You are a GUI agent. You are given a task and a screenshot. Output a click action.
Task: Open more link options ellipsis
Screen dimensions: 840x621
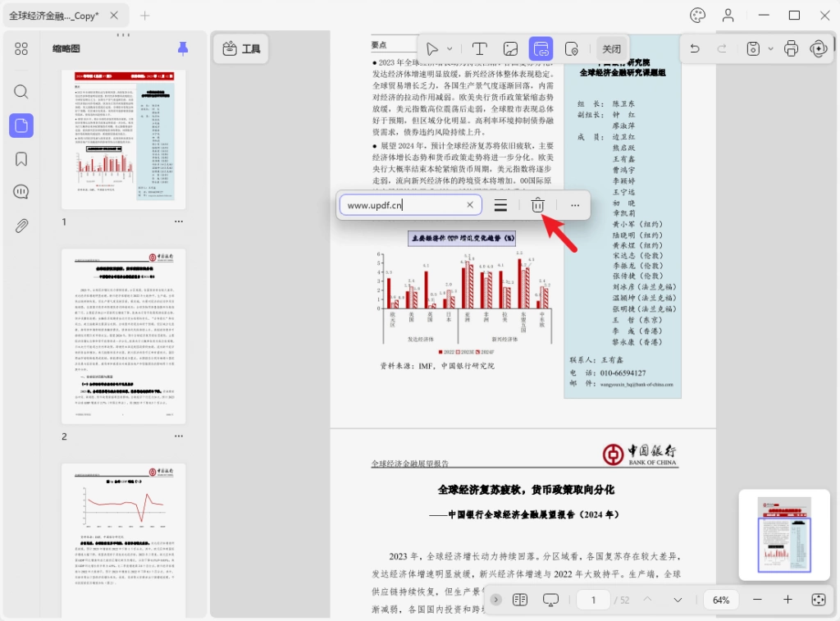point(575,205)
